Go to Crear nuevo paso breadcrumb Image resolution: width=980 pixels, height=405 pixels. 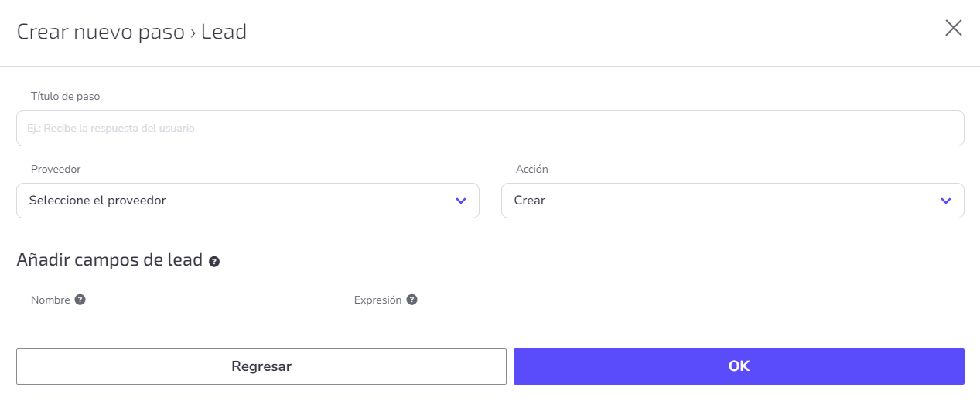coord(101,32)
